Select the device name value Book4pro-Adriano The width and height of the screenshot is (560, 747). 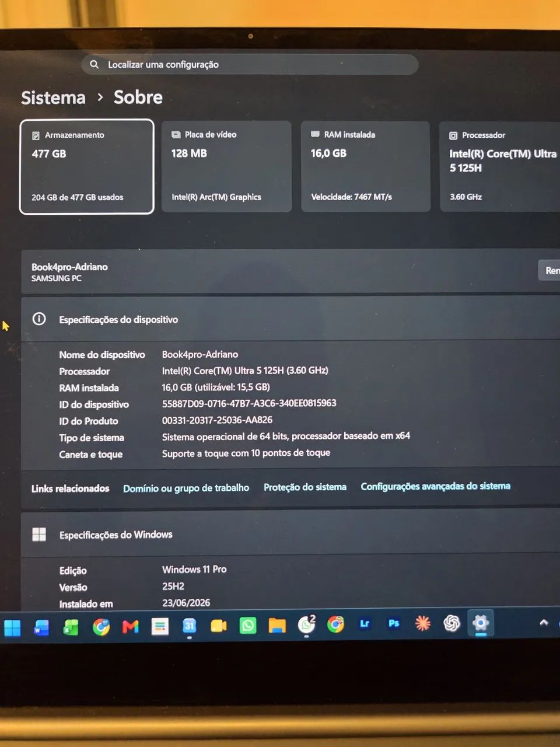[200, 354]
